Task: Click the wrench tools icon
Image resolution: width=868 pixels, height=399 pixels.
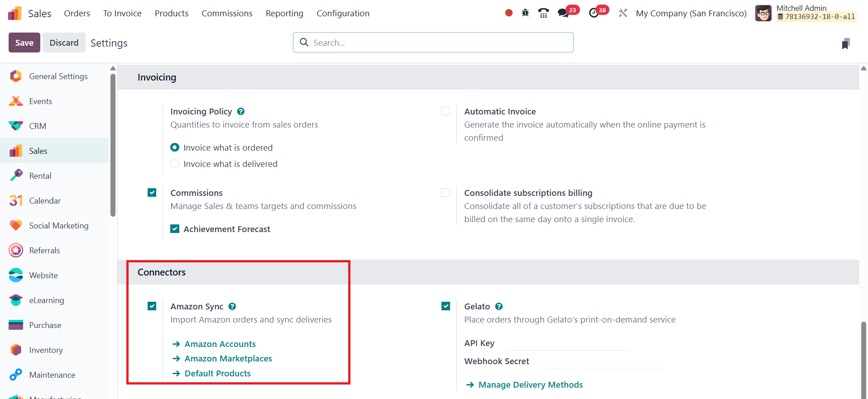Action: coord(623,13)
